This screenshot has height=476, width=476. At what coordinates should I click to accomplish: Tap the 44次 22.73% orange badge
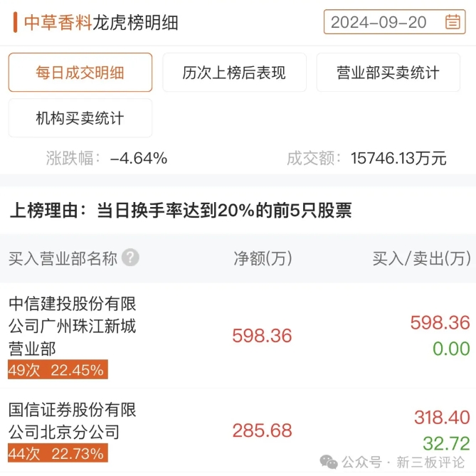(x=58, y=453)
